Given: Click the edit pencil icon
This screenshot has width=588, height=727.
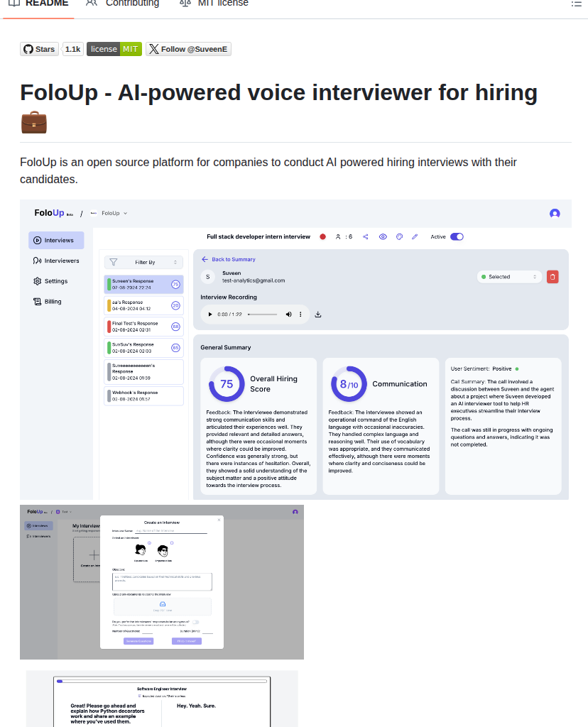Looking at the screenshot, I should [415, 237].
